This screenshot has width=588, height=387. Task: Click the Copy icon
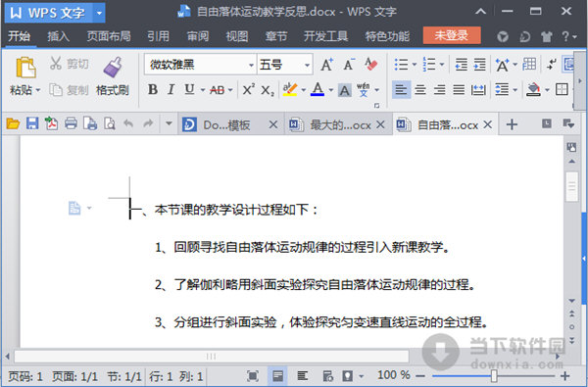56,89
